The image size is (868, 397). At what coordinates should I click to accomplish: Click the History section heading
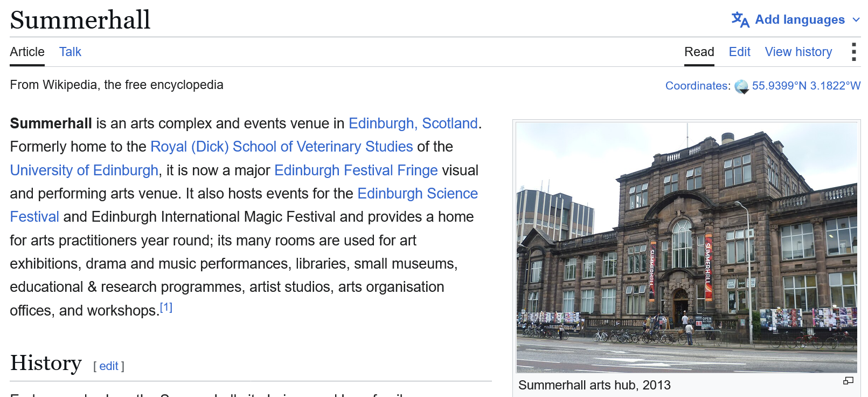[x=46, y=363]
